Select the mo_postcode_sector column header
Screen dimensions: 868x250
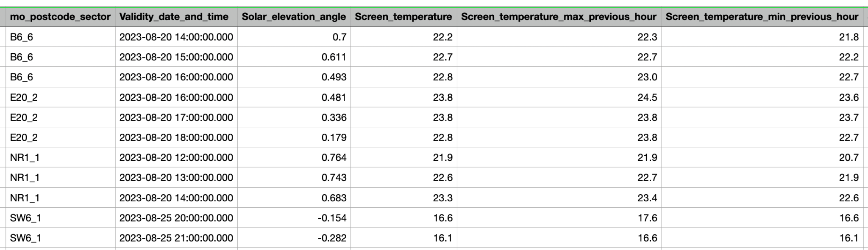60,17
